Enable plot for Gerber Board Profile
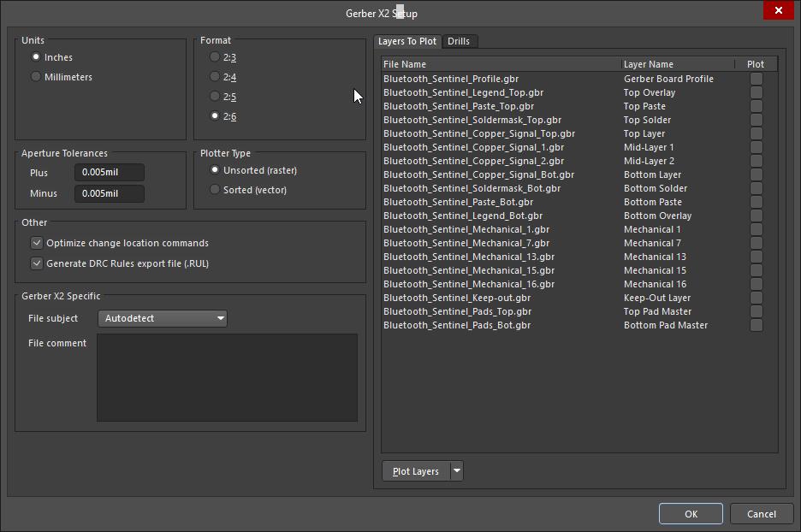Viewport: 801px width, 532px height. 756,79
